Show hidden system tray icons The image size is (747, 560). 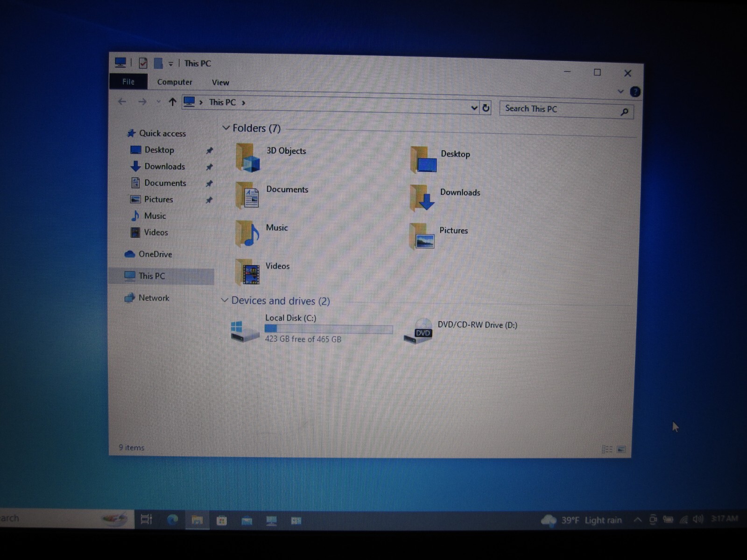(638, 519)
